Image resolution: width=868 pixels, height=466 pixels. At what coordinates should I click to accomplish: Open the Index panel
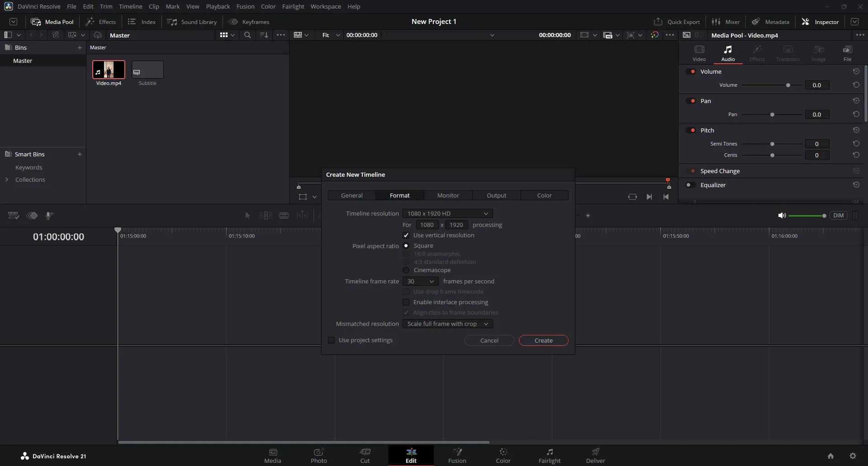[142, 22]
